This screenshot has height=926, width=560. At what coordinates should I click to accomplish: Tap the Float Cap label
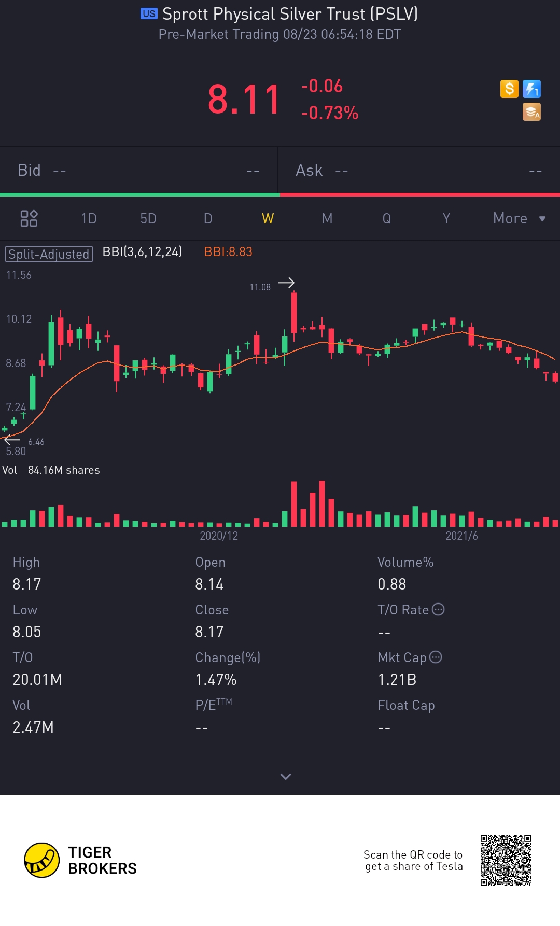click(406, 705)
